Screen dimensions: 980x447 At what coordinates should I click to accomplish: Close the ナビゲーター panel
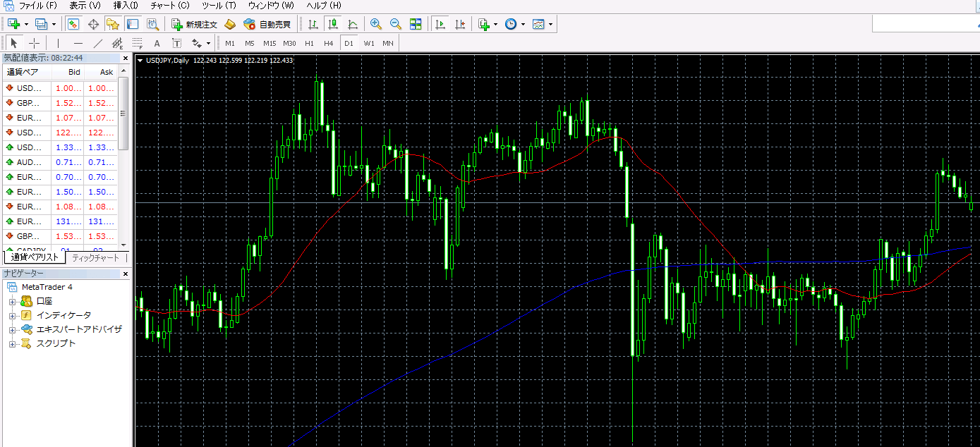point(126,274)
